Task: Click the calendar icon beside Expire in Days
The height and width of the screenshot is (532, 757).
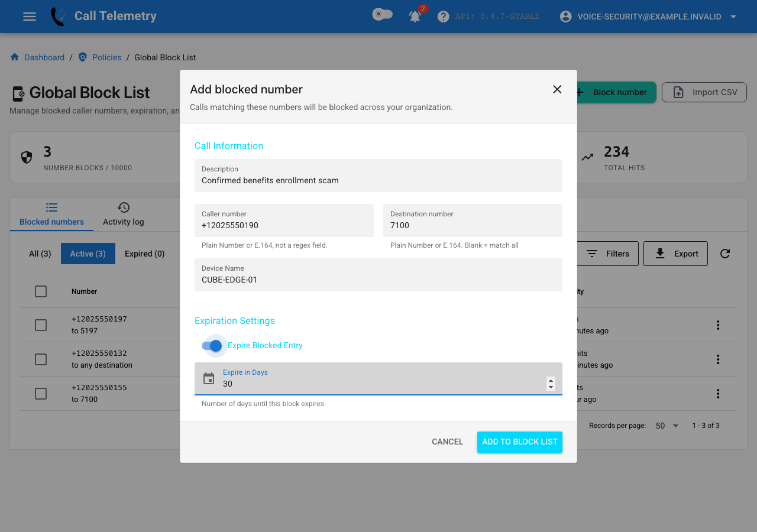Action: coord(209,378)
